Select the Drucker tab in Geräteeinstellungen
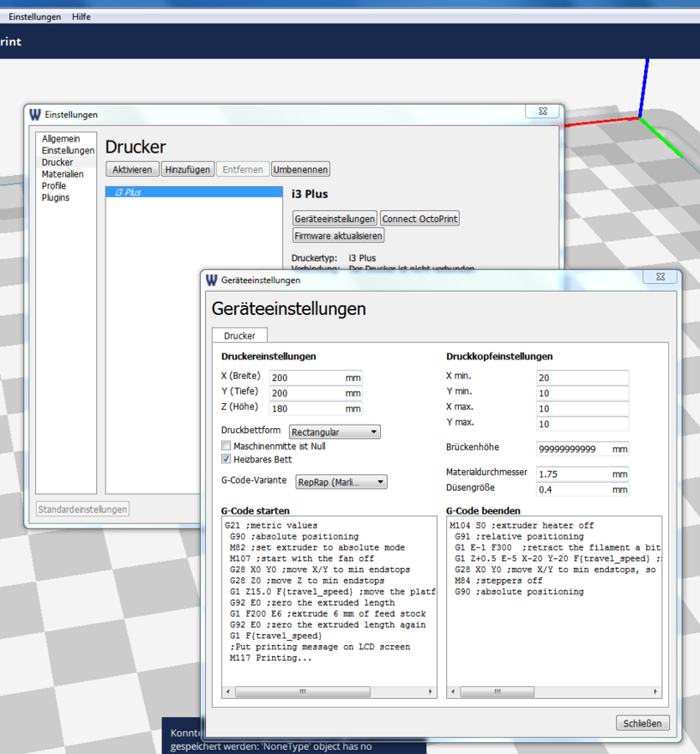The image size is (700, 754). [x=239, y=335]
